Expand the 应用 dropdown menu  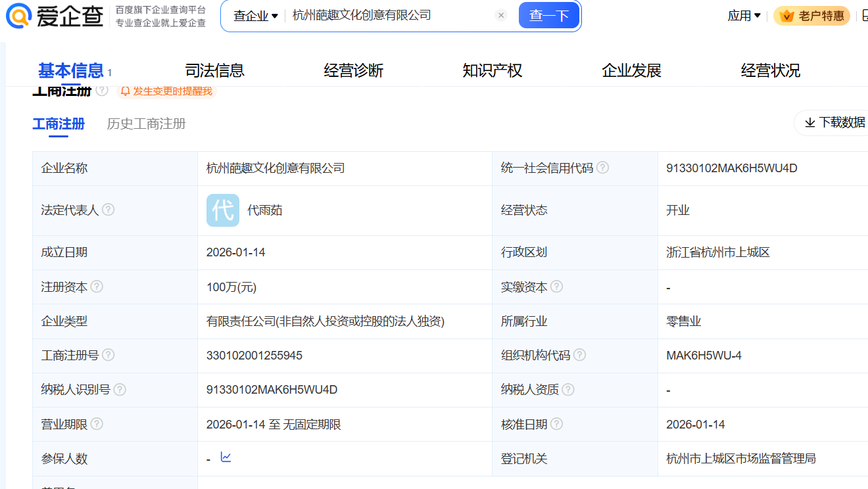744,16
